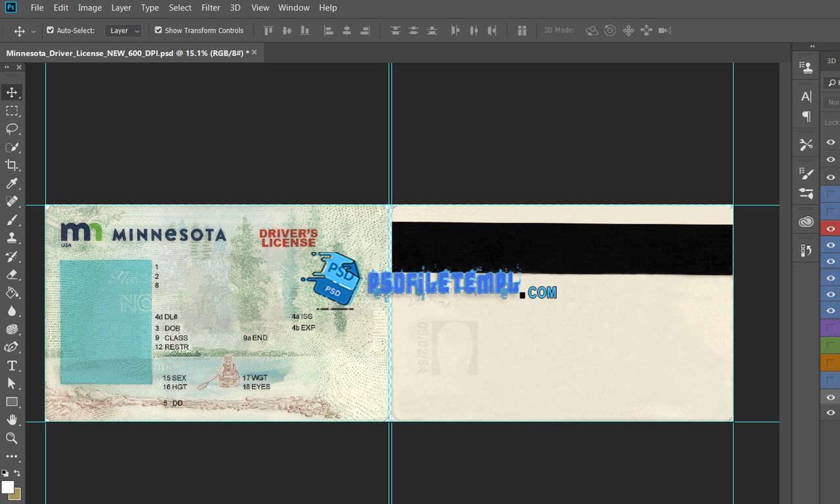The image size is (840, 504).
Task: Open the Window menu
Action: (294, 8)
